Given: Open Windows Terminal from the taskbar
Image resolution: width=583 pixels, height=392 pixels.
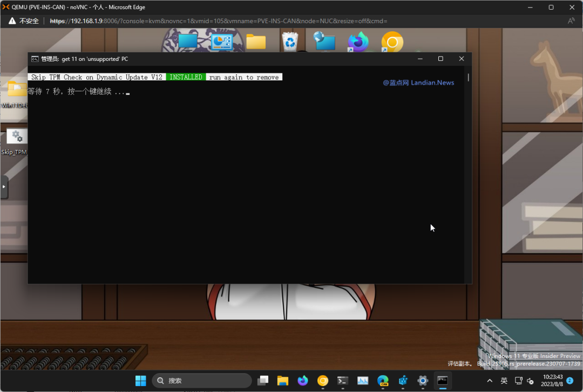Looking at the screenshot, I should [x=343, y=381].
